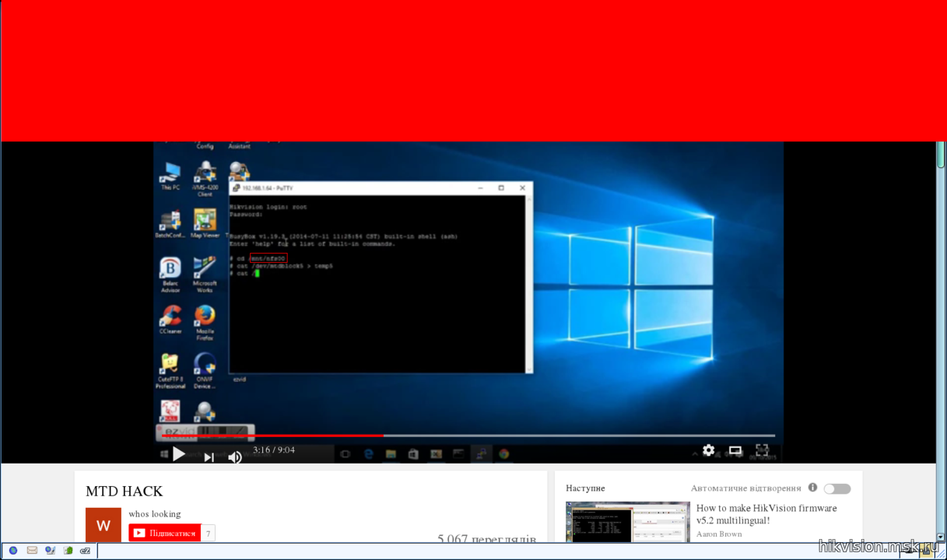
Task: Click the chat icon in status bar
Action: 85,551
